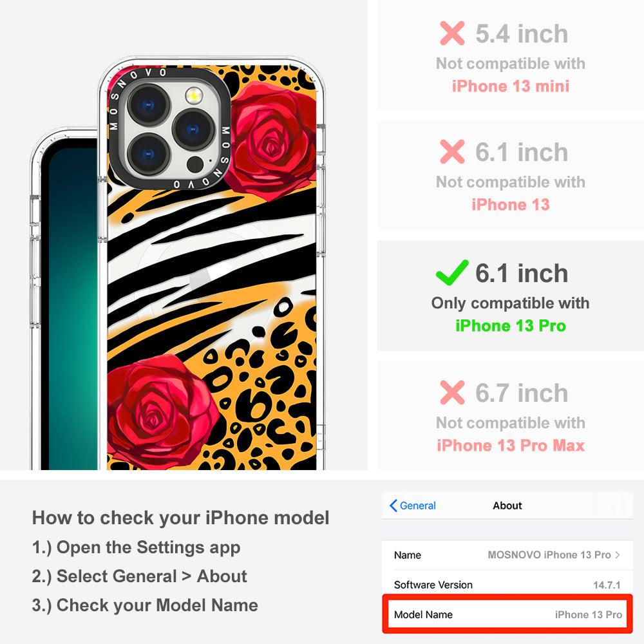This screenshot has height=644, width=644.
Task: Expand the Name row chevron
Action: tap(618, 555)
